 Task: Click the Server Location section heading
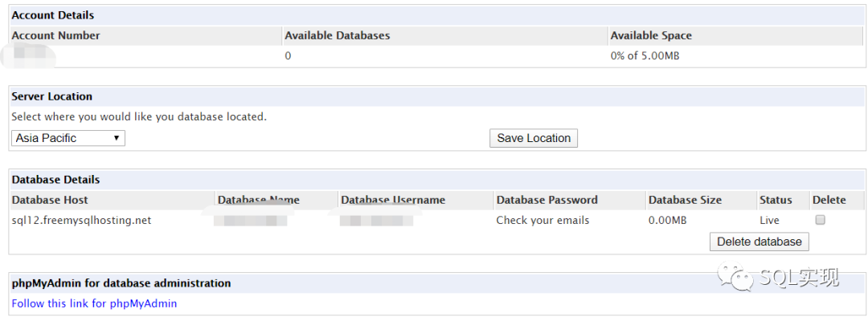52,96
